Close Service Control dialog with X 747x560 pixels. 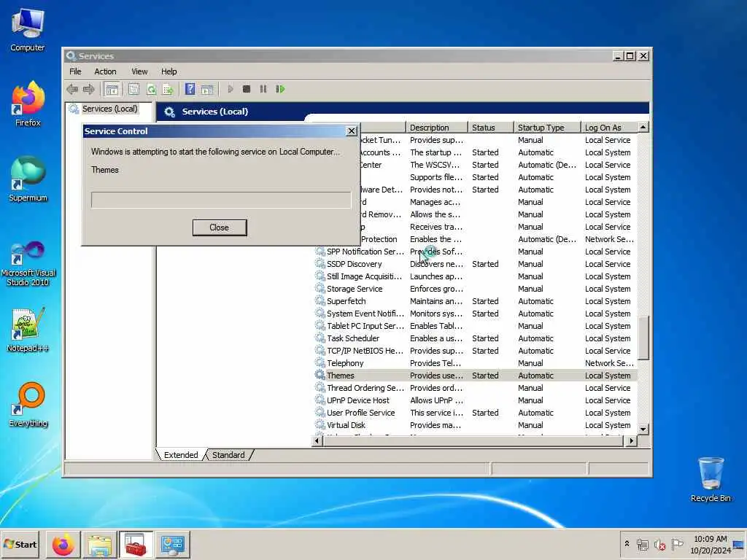[x=351, y=131]
